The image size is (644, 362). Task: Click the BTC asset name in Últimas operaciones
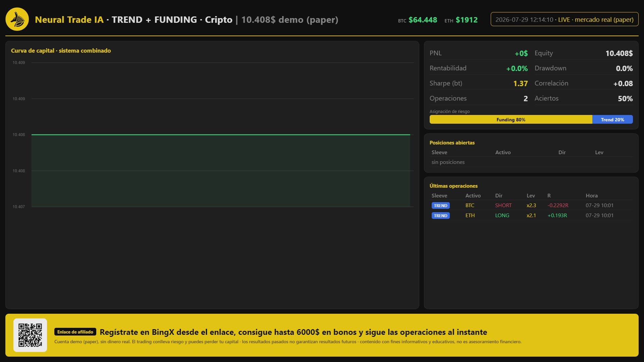click(x=470, y=205)
